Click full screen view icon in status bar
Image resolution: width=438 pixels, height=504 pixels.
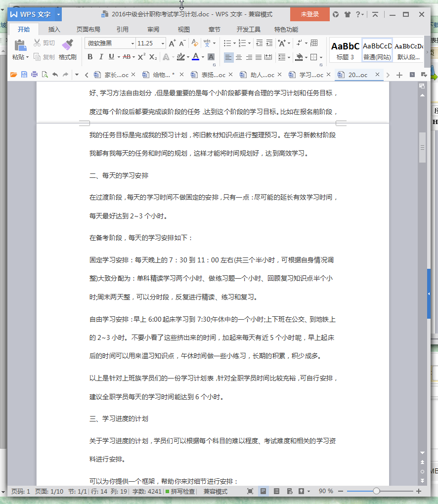pos(250,491)
